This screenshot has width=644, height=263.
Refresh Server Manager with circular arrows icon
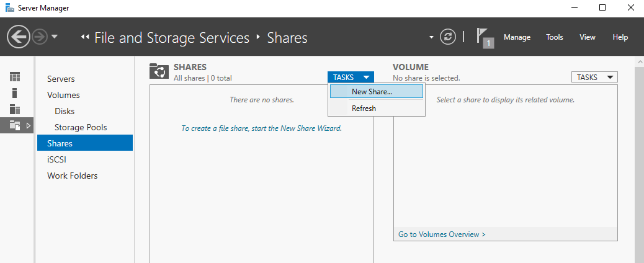click(448, 37)
